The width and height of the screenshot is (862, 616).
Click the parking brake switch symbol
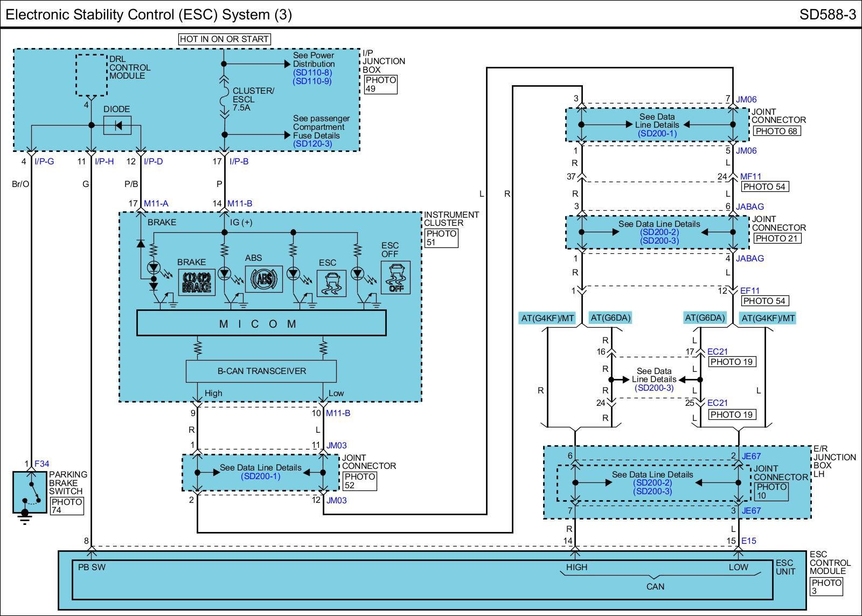(x=30, y=492)
